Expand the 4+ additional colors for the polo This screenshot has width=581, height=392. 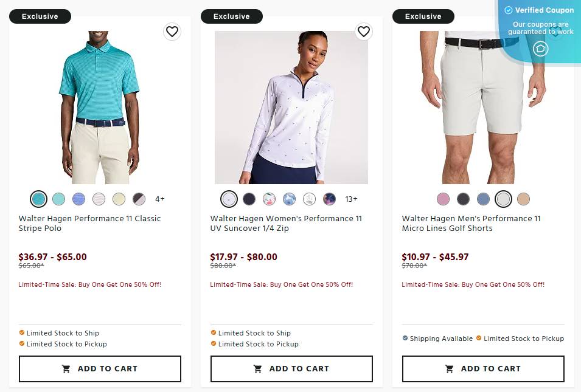(159, 199)
